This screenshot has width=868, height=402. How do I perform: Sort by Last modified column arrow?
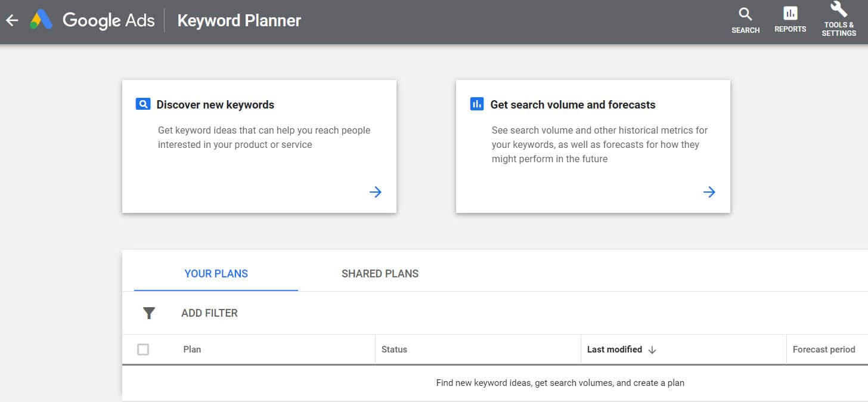point(652,350)
